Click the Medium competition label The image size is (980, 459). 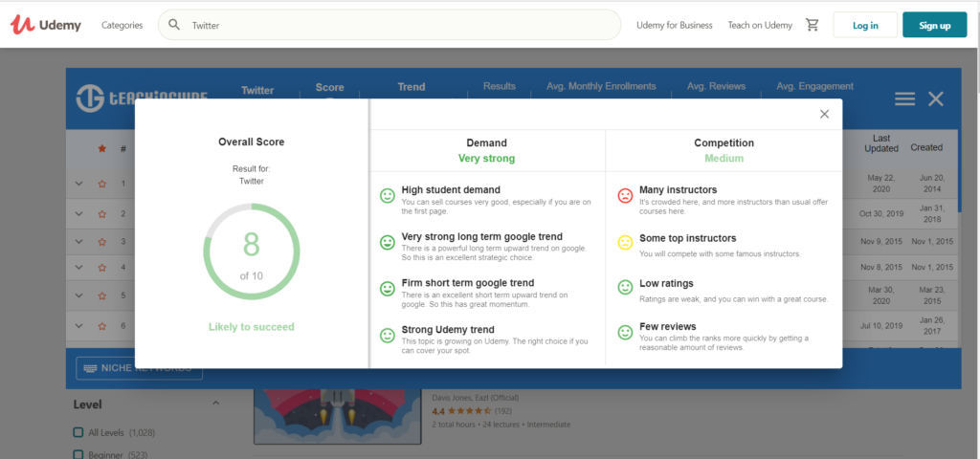coord(724,159)
